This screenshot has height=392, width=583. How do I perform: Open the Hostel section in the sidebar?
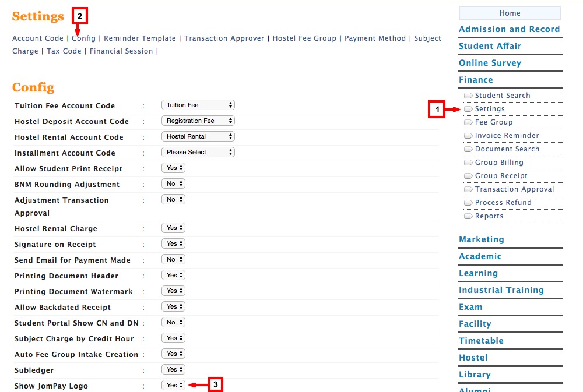coord(472,357)
